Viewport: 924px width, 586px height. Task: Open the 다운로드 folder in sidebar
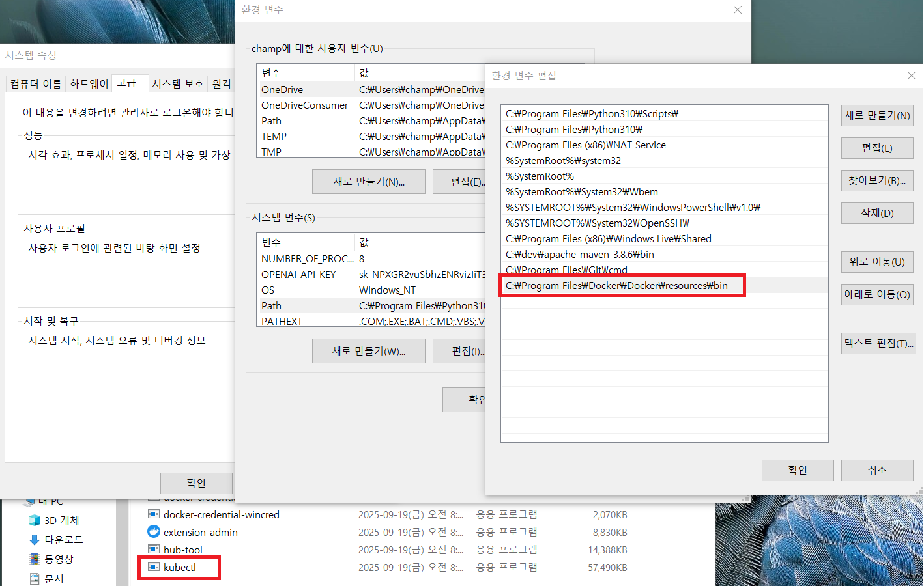[56, 540]
